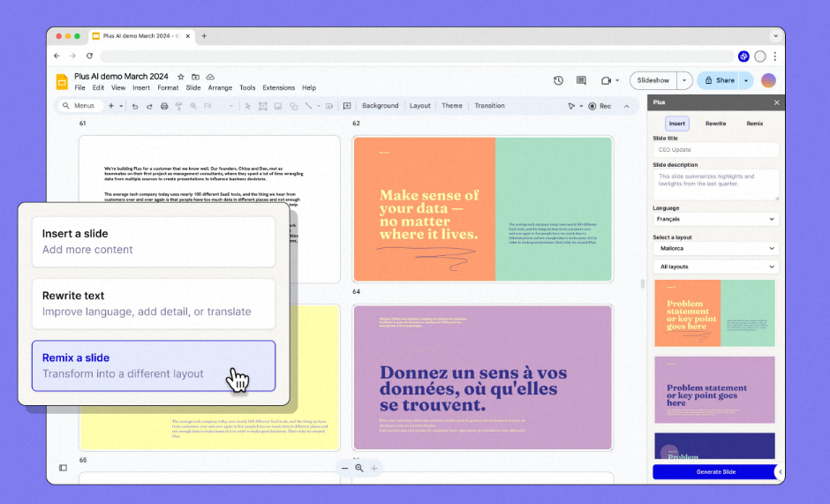Open the Mallorca layout theme dropdown
The image size is (830, 504).
click(x=715, y=249)
